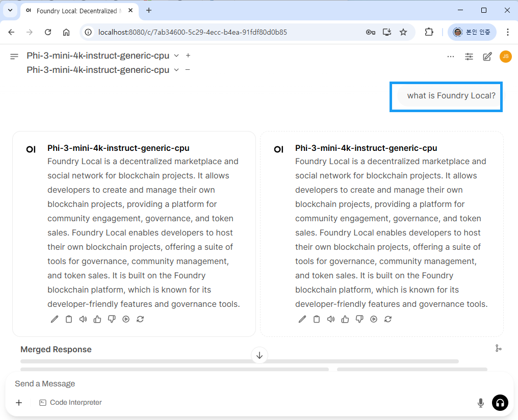Read aloud the right response
518x420 pixels.
point(331,319)
